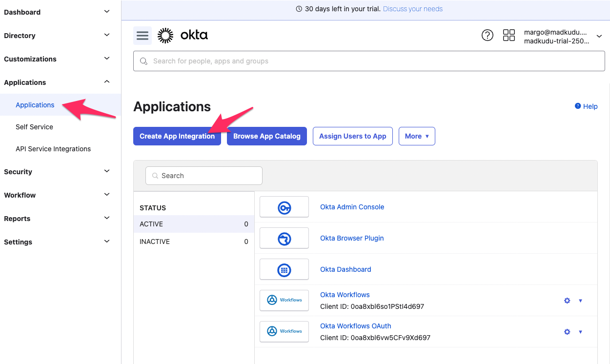Open the apps grid icon
Viewport: 610px width, 364px height.
(x=509, y=35)
